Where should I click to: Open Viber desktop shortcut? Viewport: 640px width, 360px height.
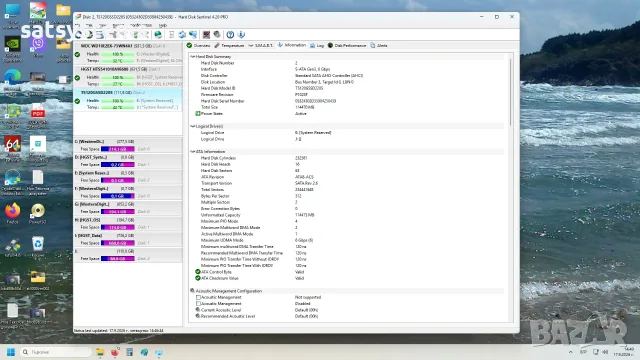click(x=38, y=46)
